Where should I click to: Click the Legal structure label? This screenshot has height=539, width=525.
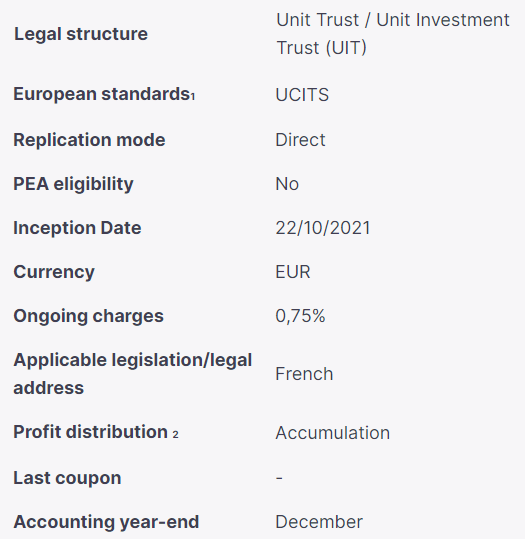[81, 34]
